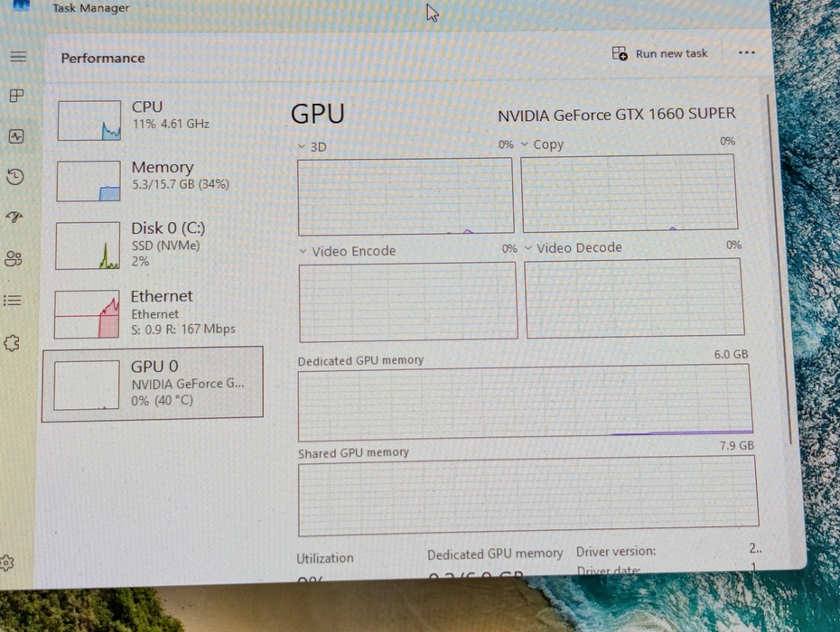This screenshot has height=632, width=840.
Task: Click the large GPU heading
Action: [x=318, y=114]
